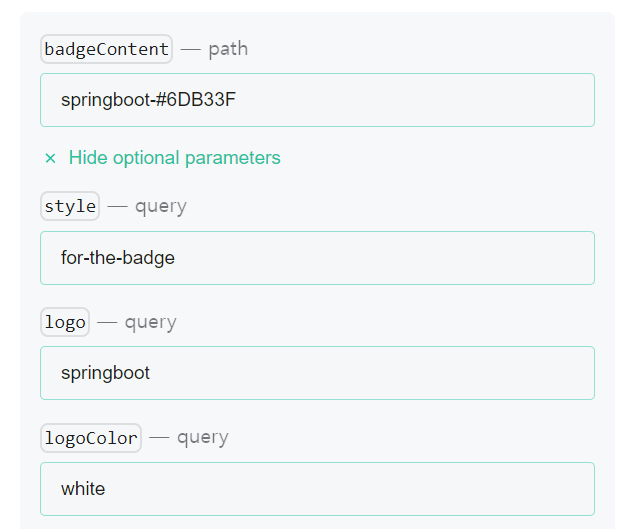Click the × icon beside Hide optional parameters

pyautogui.click(x=50, y=158)
